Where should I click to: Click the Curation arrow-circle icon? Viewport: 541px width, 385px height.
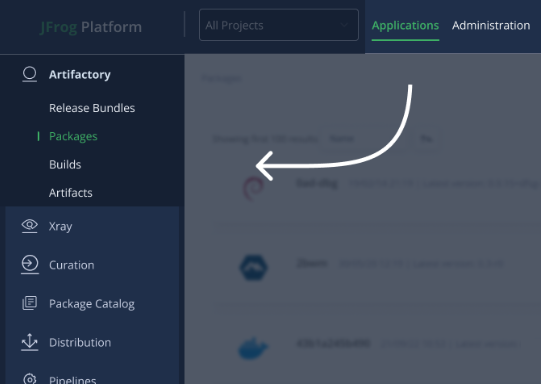(x=30, y=265)
